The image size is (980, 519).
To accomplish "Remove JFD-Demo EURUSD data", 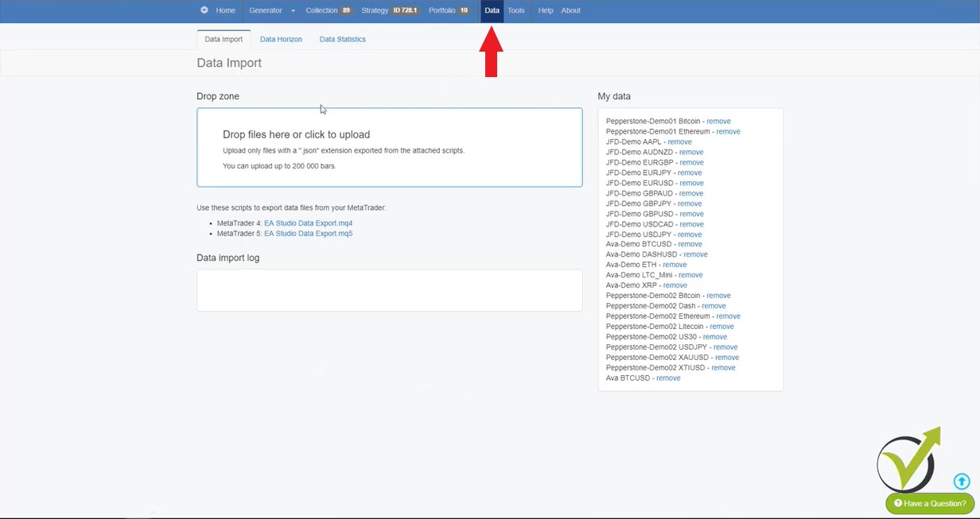I will pyautogui.click(x=691, y=183).
